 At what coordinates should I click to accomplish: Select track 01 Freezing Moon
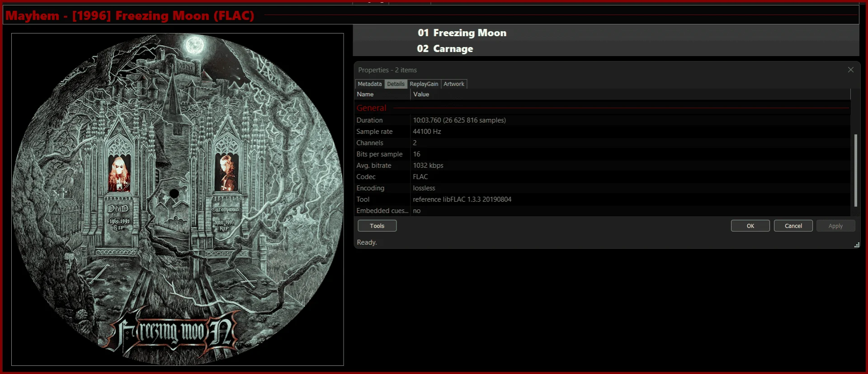click(x=606, y=33)
